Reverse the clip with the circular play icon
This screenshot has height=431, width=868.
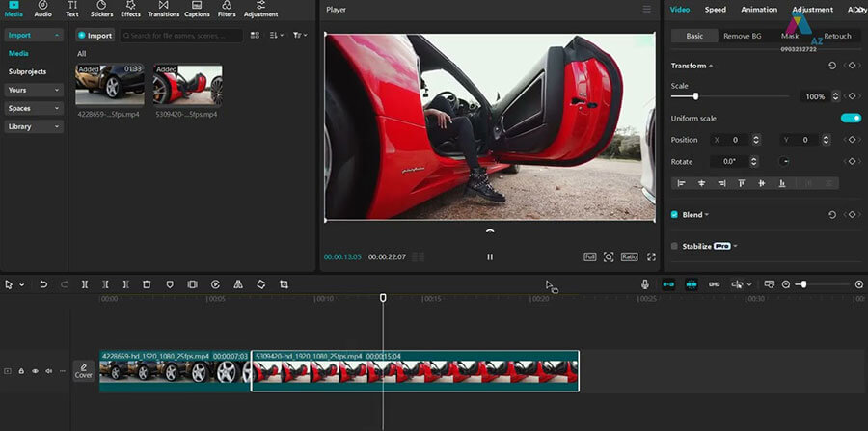[x=215, y=284]
